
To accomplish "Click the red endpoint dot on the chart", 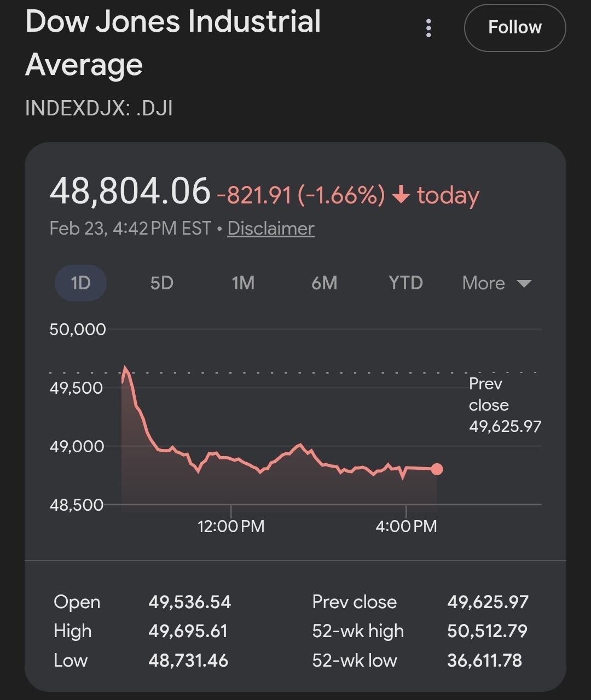I will tap(437, 469).
